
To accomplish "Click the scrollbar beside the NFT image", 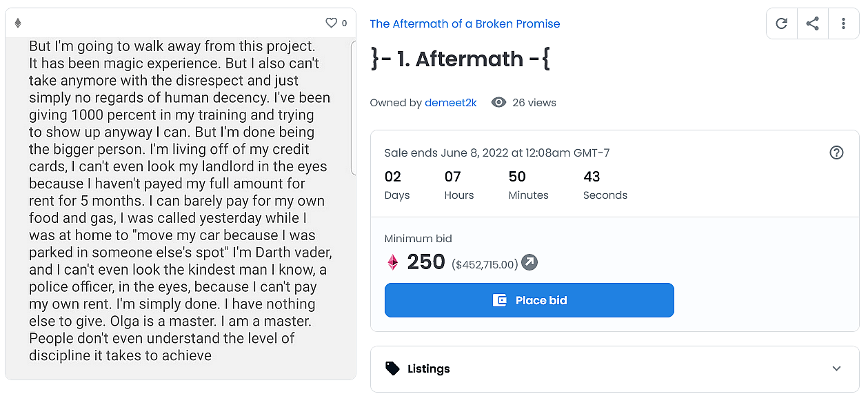I will pyautogui.click(x=354, y=107).
